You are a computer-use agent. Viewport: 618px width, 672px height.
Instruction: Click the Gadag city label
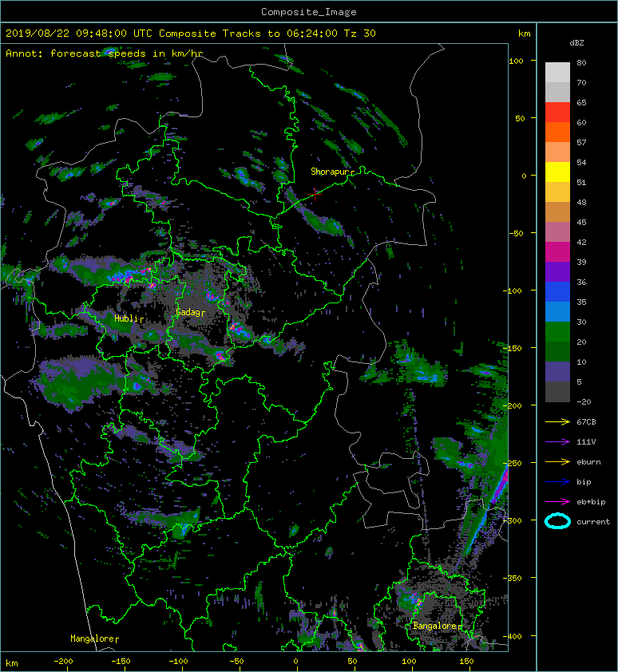(190, 312)
